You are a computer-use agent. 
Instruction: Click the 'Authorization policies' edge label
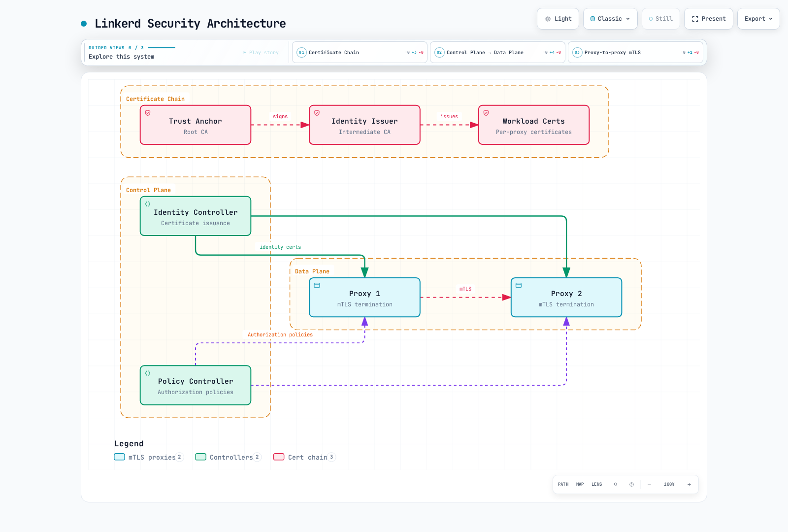pyautogui.click(x=280, y=334)
